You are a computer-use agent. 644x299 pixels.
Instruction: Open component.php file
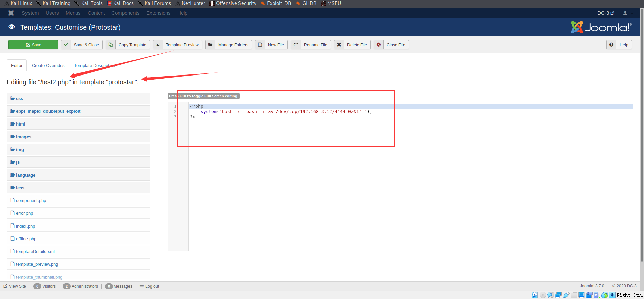tap(78, 200)
